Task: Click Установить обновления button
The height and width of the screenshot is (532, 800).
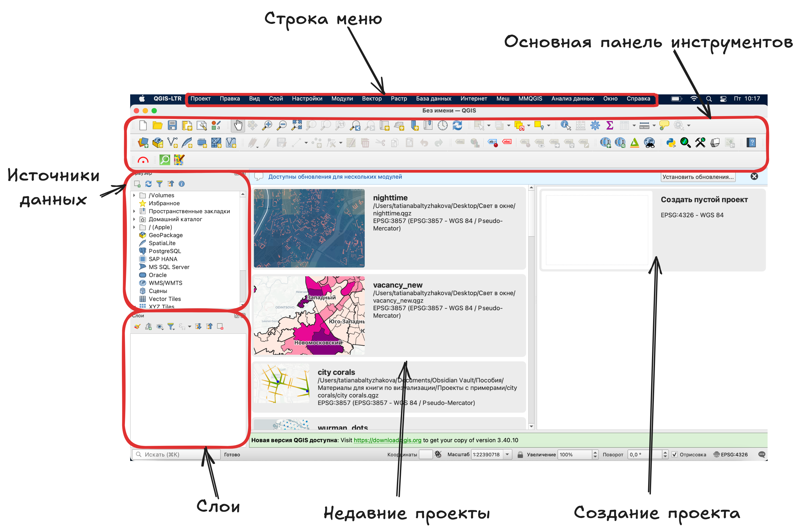Action: [x=698, y=177]
